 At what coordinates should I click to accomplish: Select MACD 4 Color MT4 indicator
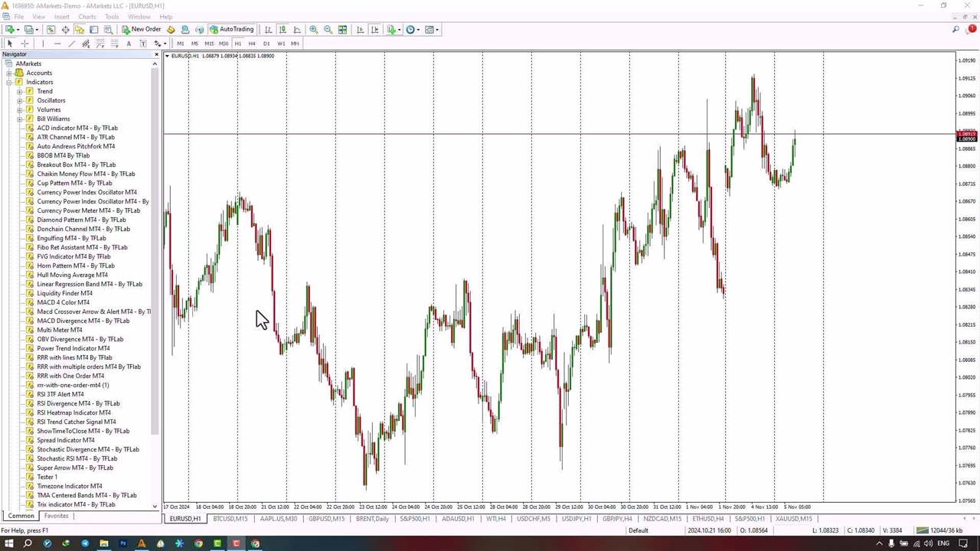[63, 302]
